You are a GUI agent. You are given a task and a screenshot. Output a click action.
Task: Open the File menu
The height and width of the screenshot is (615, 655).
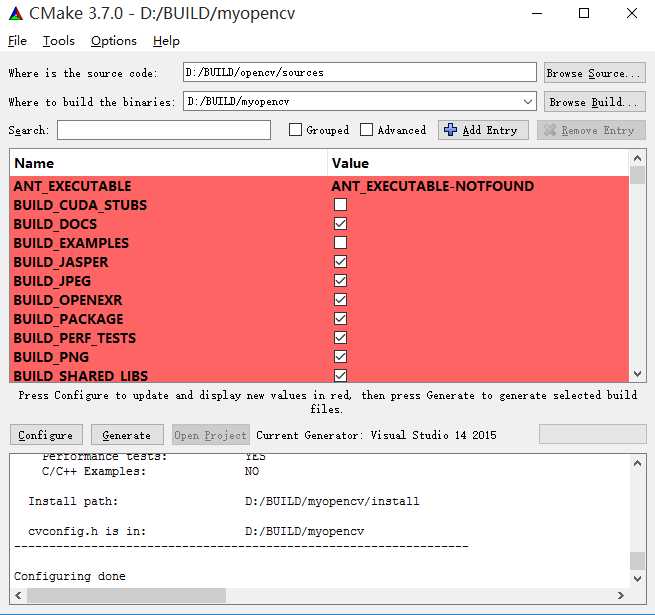17,41
